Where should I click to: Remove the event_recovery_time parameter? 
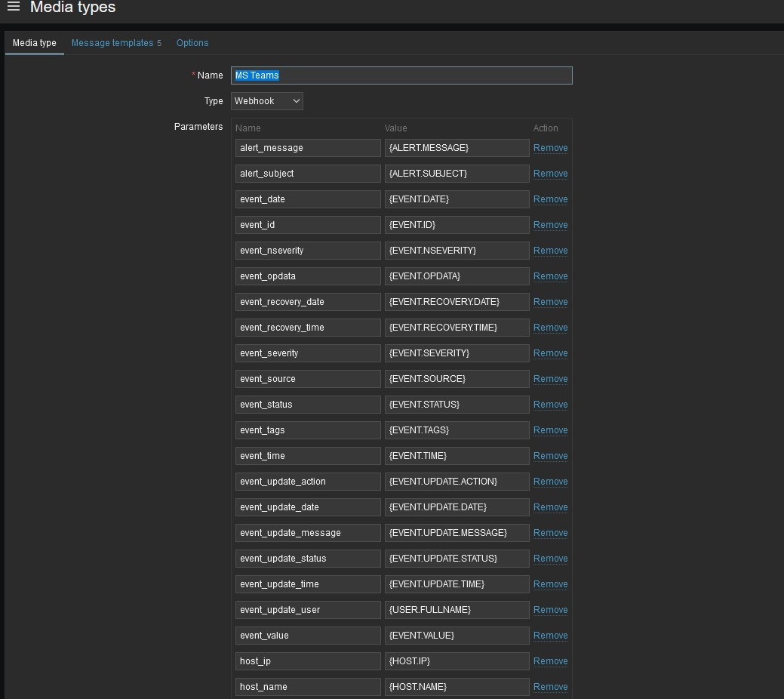[x=550, y=328]
